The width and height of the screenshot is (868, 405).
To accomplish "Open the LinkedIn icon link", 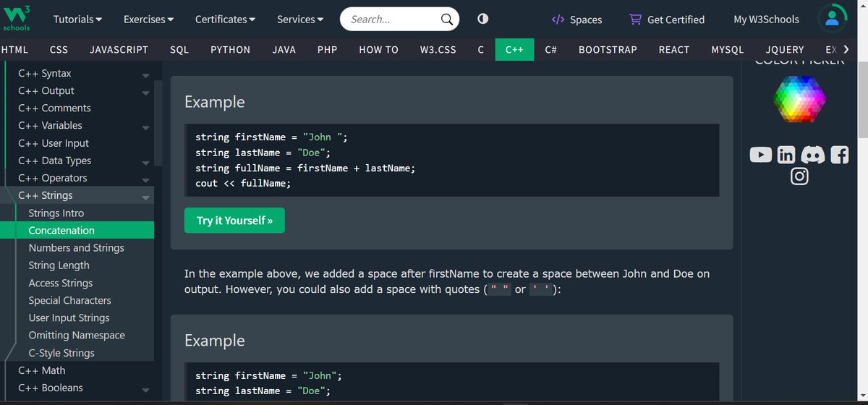I will (x=786, y=154).
